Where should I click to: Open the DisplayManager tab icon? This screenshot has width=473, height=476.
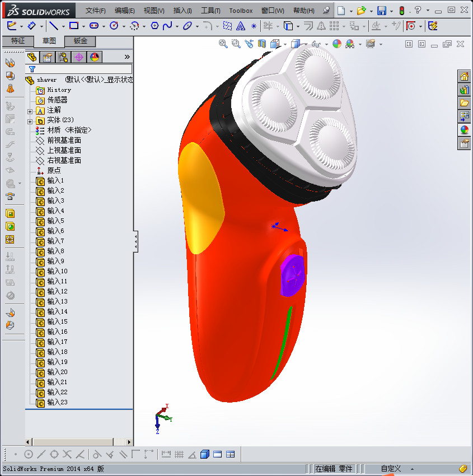pos(95,57)
